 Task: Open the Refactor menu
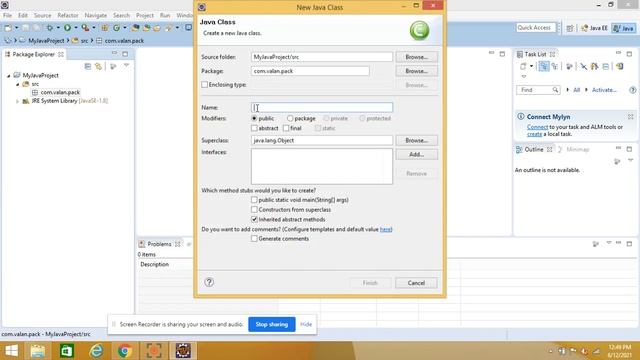point(68,16)
